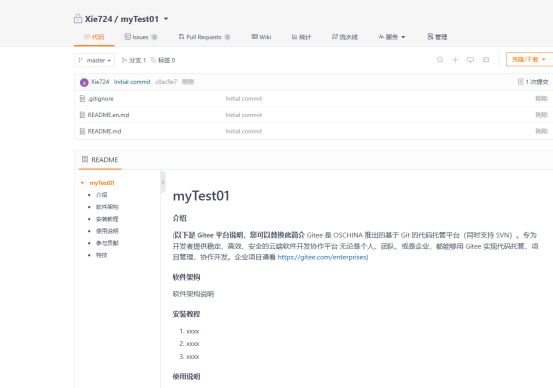Open the Xie724 owner link in title

(98, 19)
